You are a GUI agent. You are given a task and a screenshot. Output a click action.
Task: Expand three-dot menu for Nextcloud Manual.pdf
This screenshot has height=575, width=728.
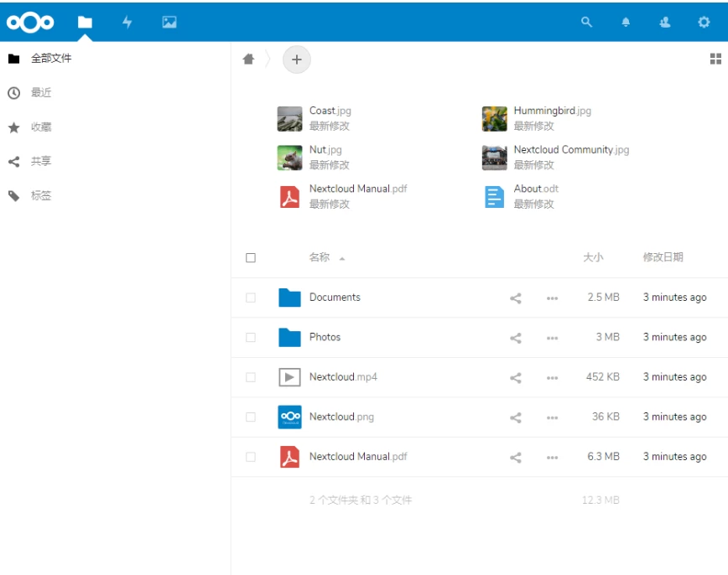click(552, 458)
